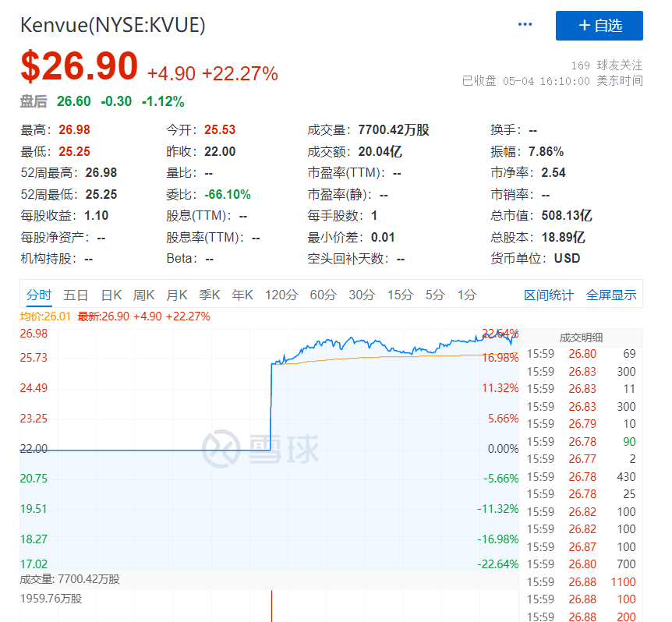Image resolution: width=672 pixels, height=622 pixels.
Task: Click the 雪球 watermark logo on the chart
Action: point(263,450)
